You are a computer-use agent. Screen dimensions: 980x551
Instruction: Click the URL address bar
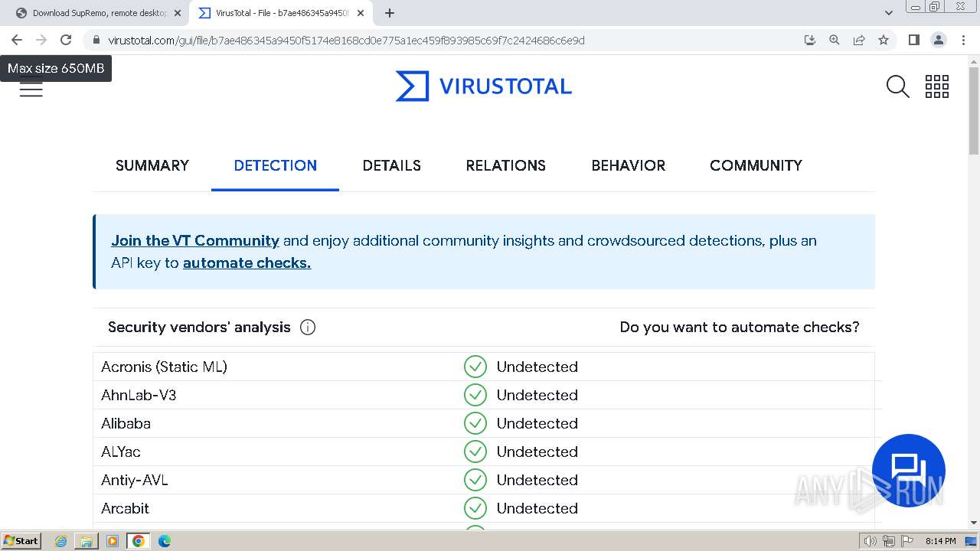pos(346,40)
